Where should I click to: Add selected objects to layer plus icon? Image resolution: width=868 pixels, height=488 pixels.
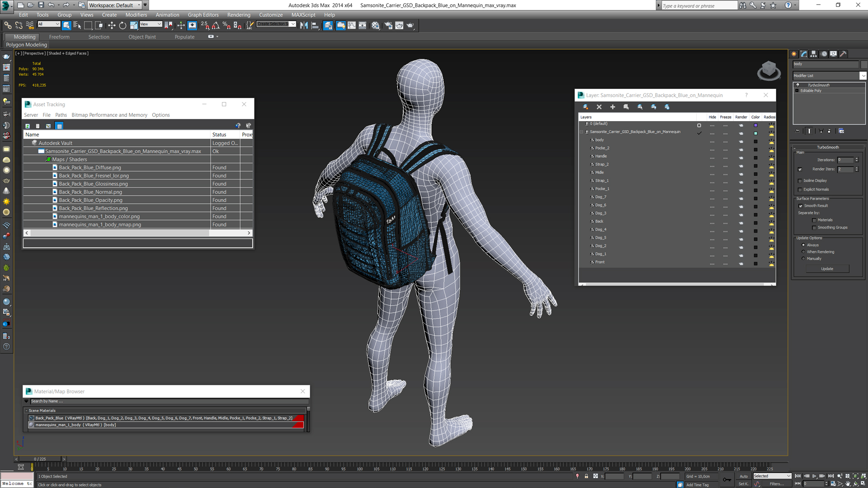point(613,107)
